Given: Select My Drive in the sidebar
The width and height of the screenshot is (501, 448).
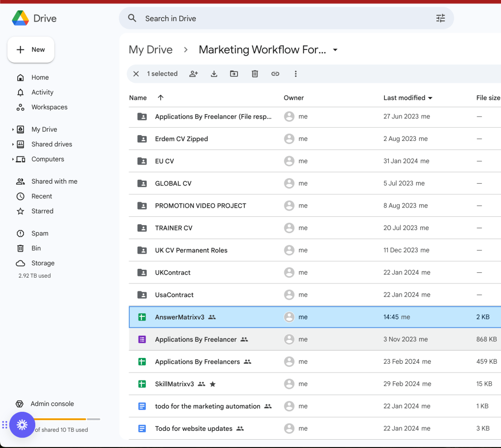Looking at the screenshot, I should pyautogui.click(x=44, y=129).
